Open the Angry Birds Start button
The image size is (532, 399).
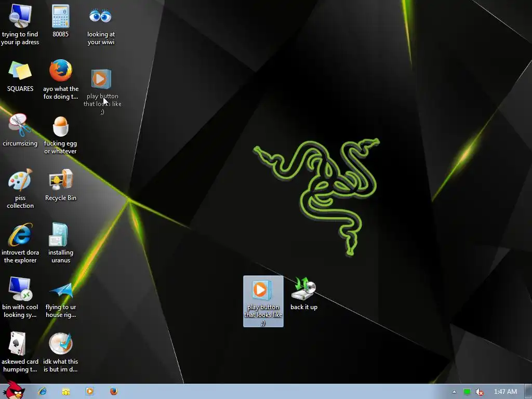[14, 390]
